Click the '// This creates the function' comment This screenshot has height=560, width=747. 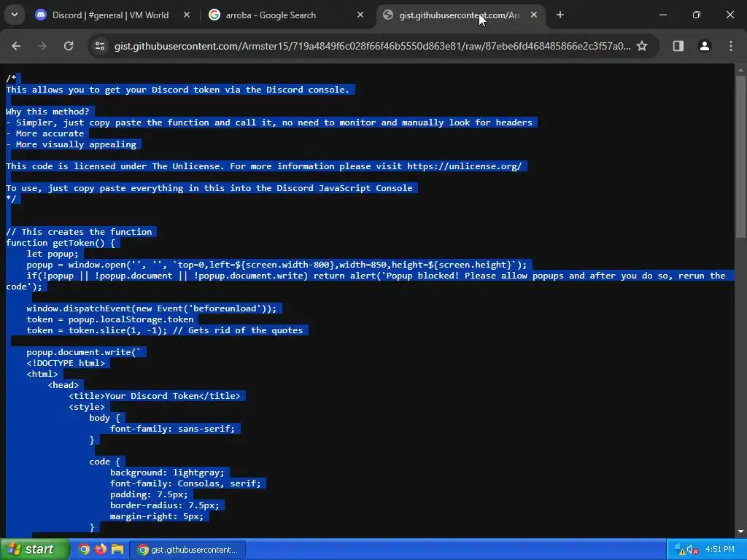79,232
